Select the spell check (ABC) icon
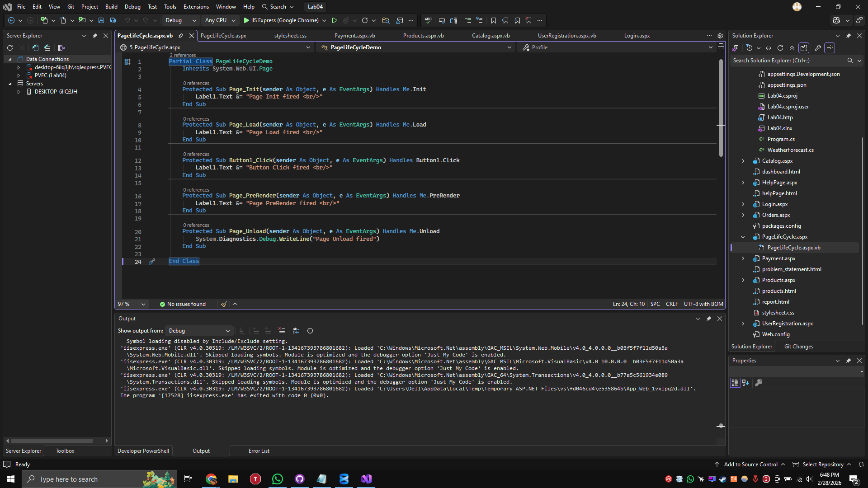Image resolution: width=868 pixels, height=488 pixels. coord(428,20)
